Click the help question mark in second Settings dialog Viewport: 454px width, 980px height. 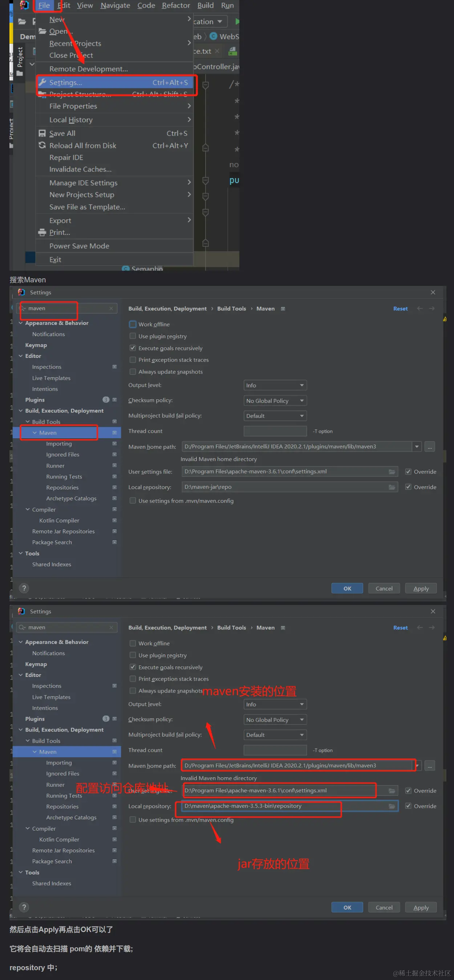24,907
